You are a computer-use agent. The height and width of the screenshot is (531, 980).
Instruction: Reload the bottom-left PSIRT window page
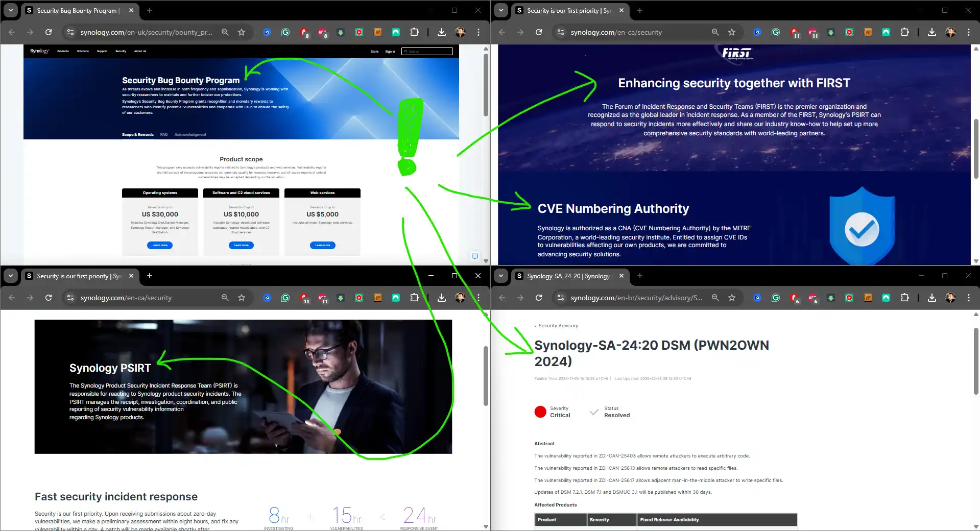pyautogui.click(x=49, y=298)
